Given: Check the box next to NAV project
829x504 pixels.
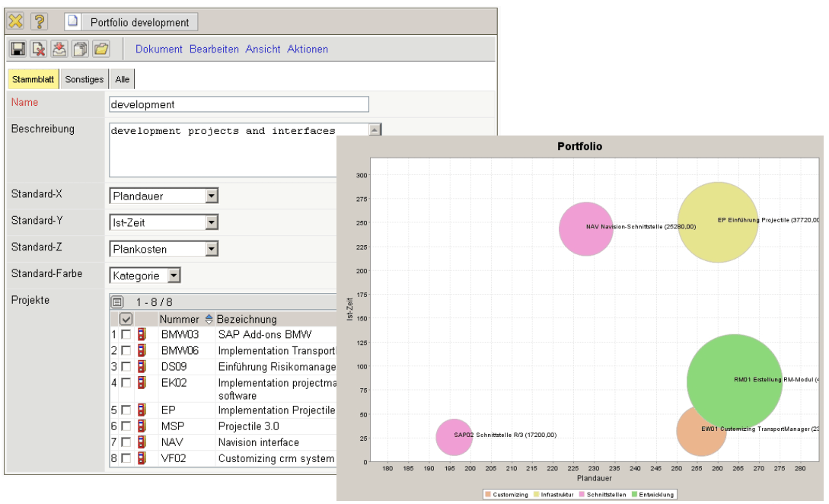Looking at the screenshot, I should (x=126, y=442).
